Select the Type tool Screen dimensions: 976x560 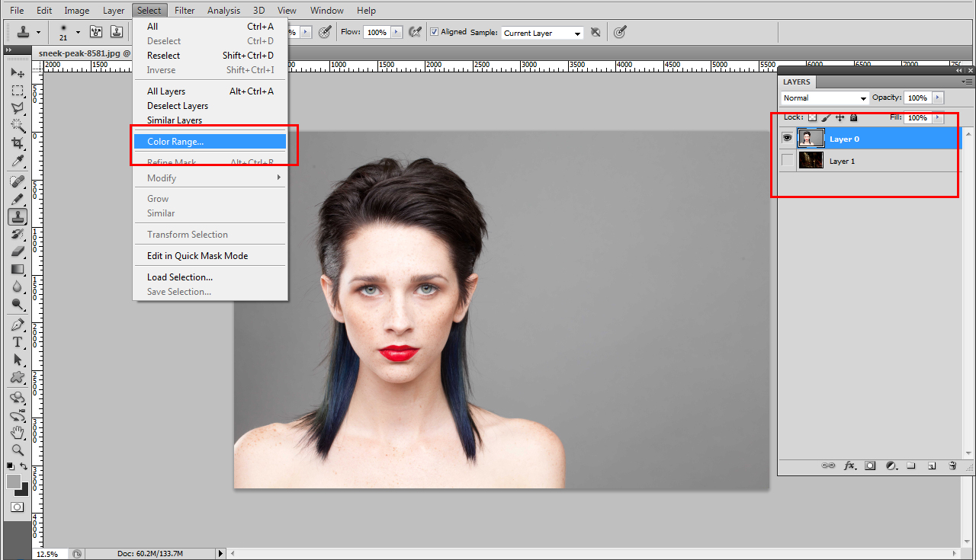17,342
